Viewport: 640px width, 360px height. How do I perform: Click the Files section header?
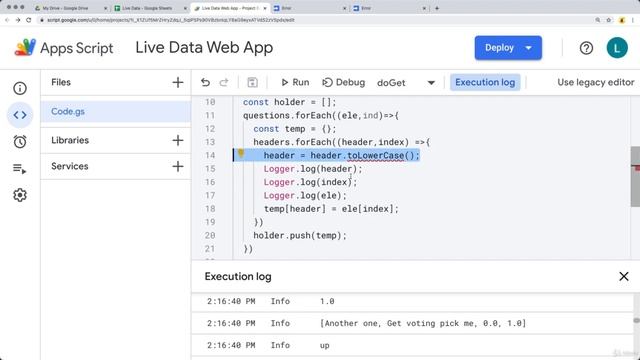click(61, 82)
